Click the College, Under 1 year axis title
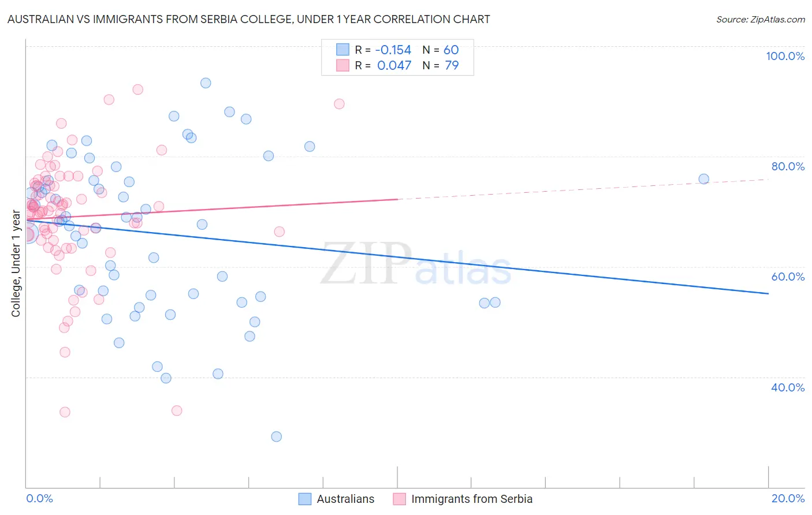 coord(16,264)
